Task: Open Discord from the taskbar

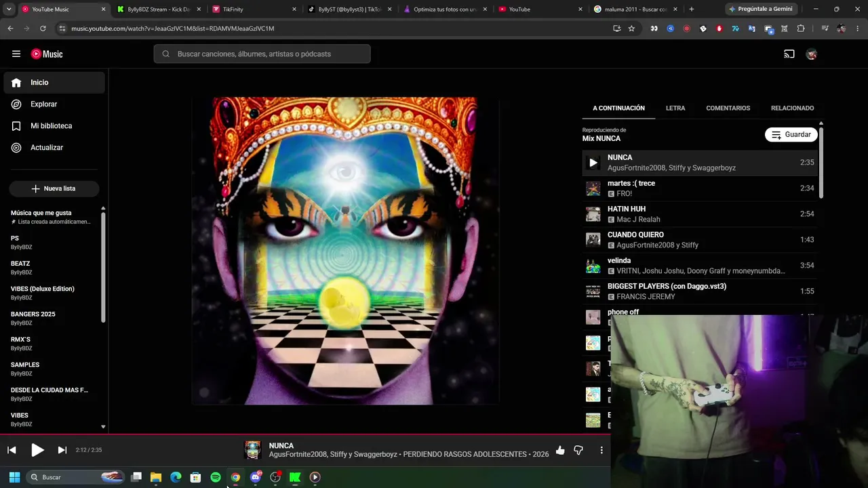Action: point(256,477)
